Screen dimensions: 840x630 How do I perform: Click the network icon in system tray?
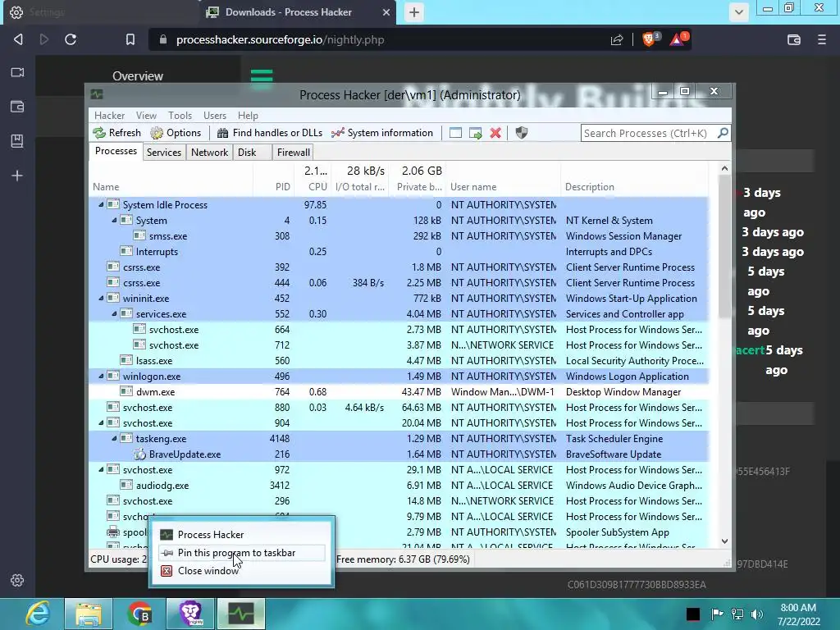[737, 614]
